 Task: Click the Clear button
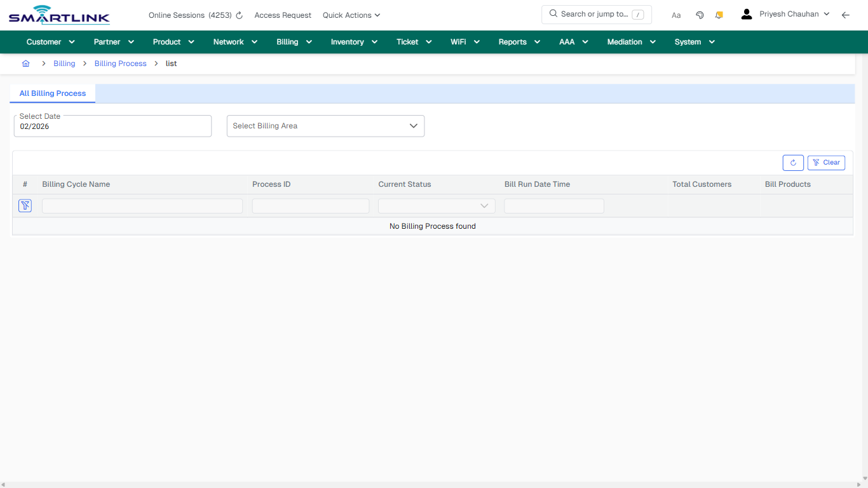tap(826, 163)
